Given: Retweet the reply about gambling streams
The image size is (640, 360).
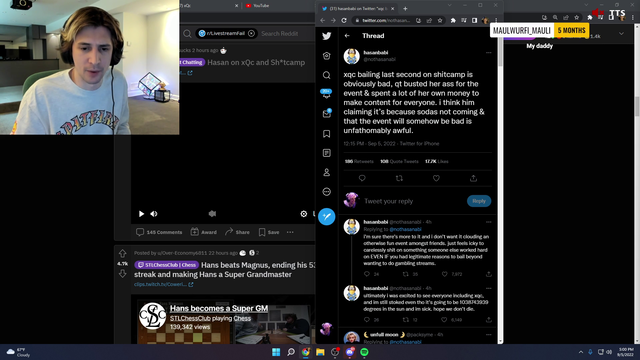Looking at the screenshot, I should pos(406,274).
